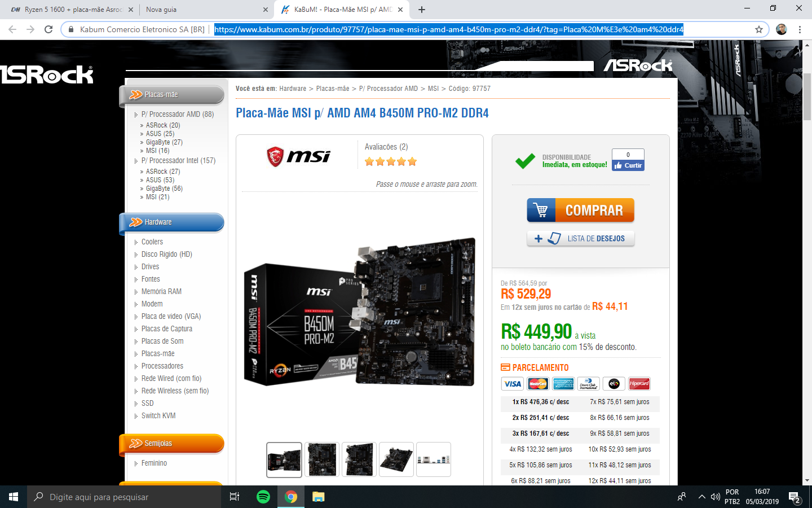Click the Visa card icon
The height and width of the screenshot is (508, 812).
512,384
